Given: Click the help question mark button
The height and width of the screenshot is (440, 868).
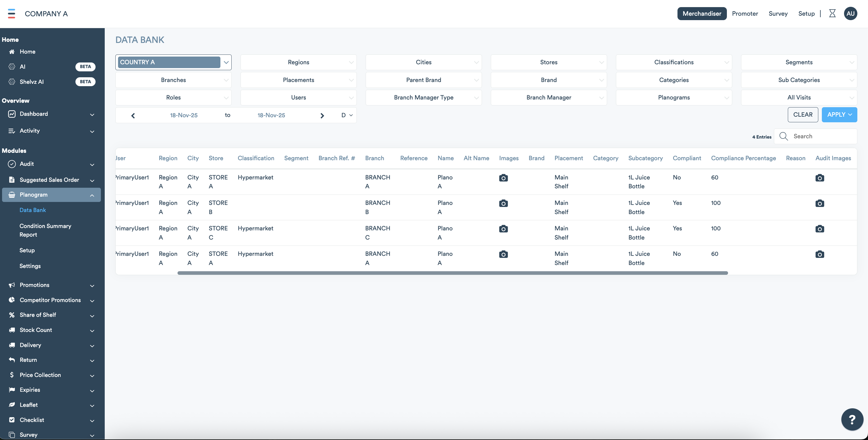Looking at the screenshot, I should click(852, 420).
